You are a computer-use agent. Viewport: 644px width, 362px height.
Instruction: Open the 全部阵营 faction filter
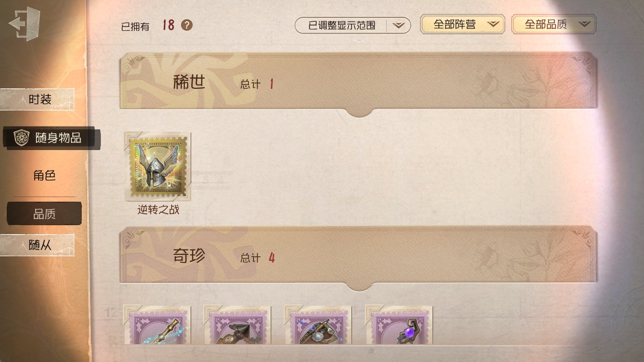pos(462,24)
